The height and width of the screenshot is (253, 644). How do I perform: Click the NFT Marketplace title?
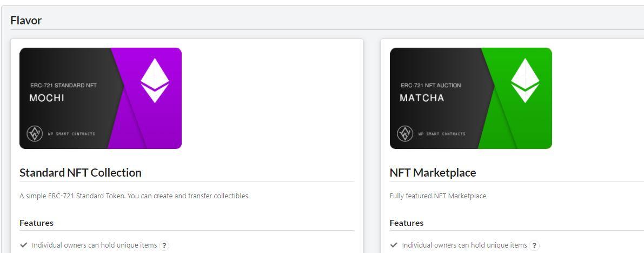coord(433,173)
